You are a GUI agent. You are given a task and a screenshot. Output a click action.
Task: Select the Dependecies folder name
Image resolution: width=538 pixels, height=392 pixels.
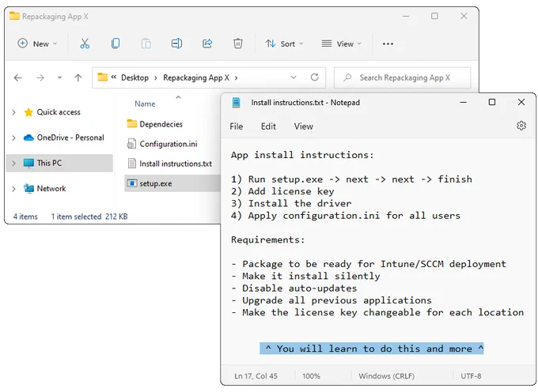(x=161, y=124)
